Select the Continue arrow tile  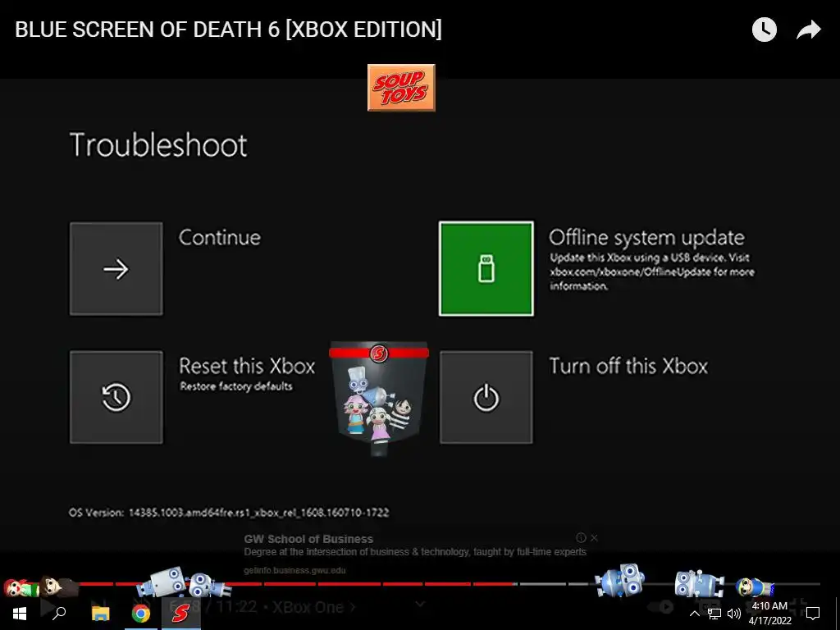(x=116, y=269)
